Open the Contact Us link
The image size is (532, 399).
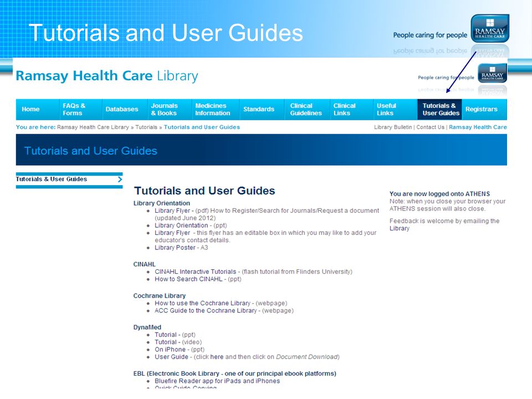coord(430,127)
